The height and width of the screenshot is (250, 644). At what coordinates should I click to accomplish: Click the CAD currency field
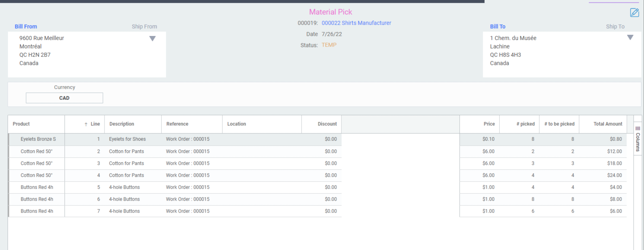click(64, 98)
